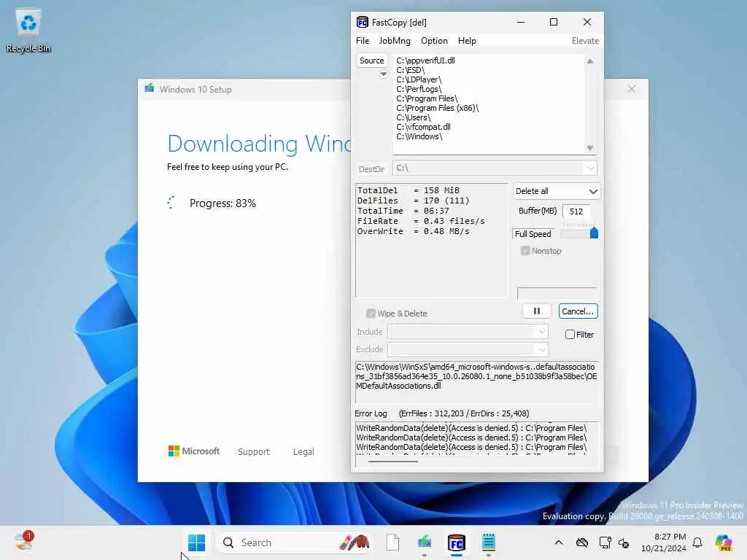Image resolution: width=747 pixels, height=560 pixels.
Task: Click the clock showing 8:27 PM
Action: pyautogui.click(x=670, y=537)
